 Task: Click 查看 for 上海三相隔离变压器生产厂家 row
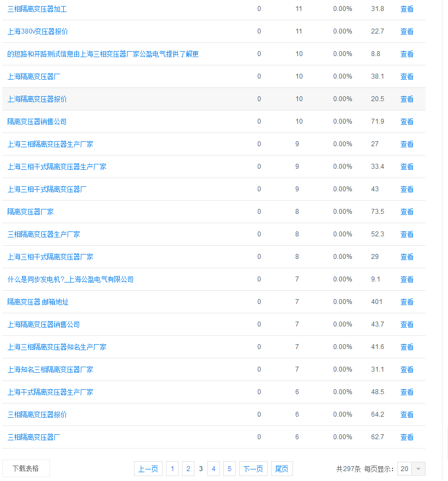point(407,145)
